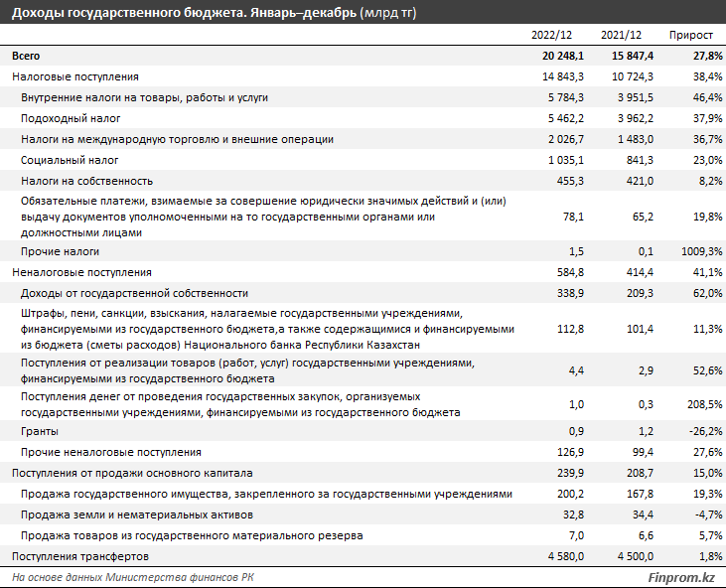Click the 'Всего' row label
The height and width of the screenshot is (588, 726).
pos(26,56)
